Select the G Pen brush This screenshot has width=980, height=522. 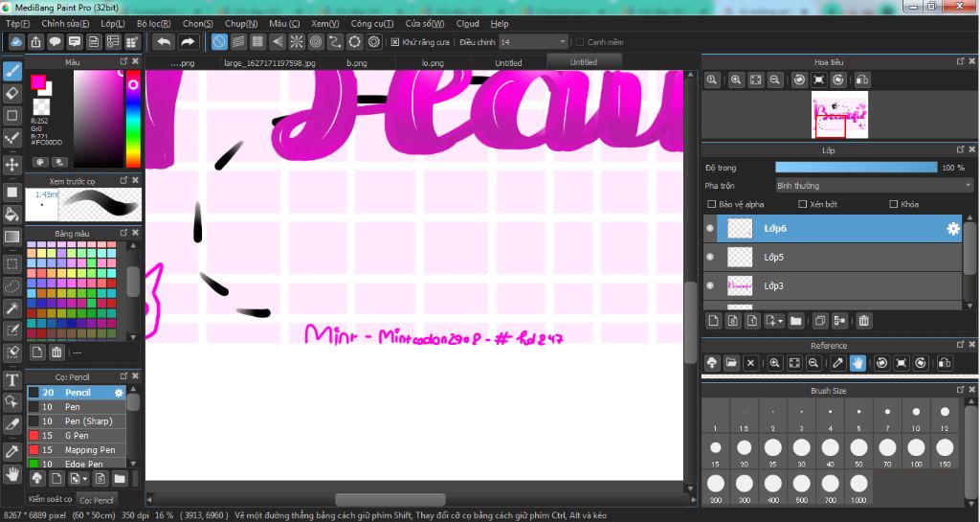pos(77,436)
